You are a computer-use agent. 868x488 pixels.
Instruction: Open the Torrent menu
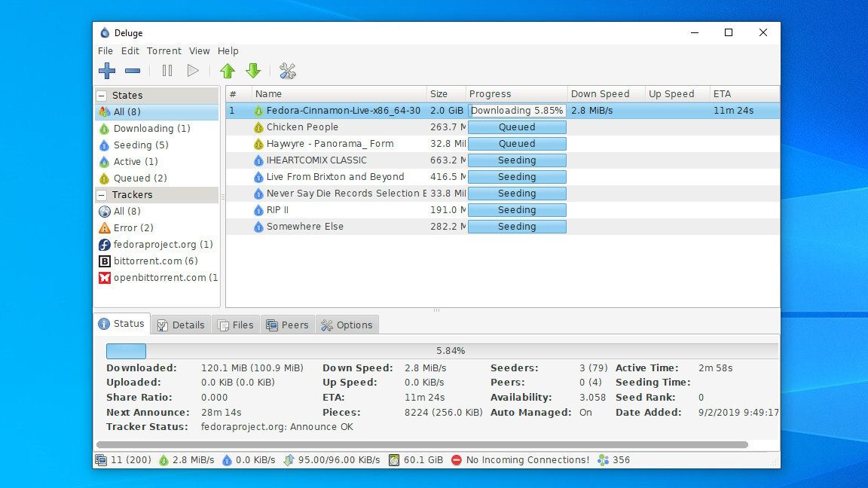coord(164,51)
